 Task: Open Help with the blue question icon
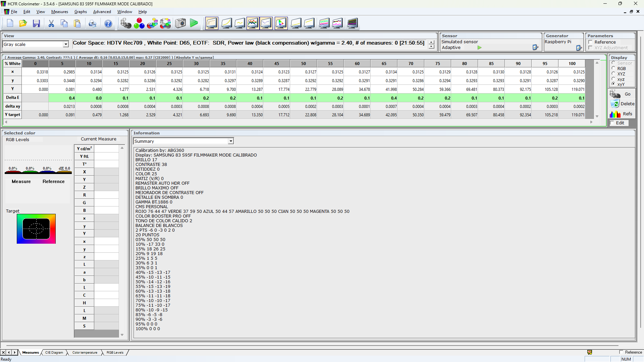click(x=108, y=23)
